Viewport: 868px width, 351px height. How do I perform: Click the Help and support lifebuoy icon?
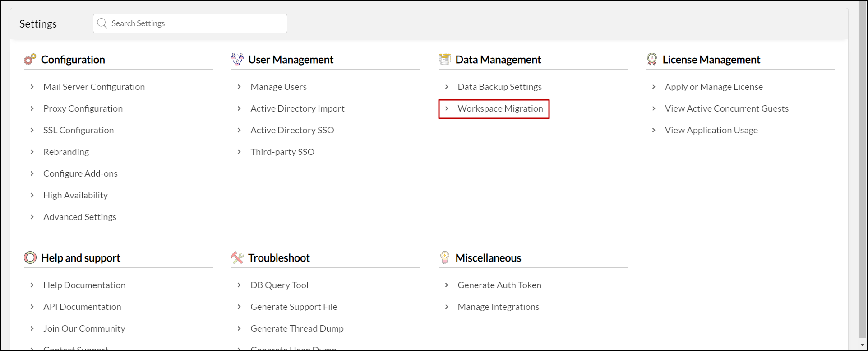click(x=30, y=257)
